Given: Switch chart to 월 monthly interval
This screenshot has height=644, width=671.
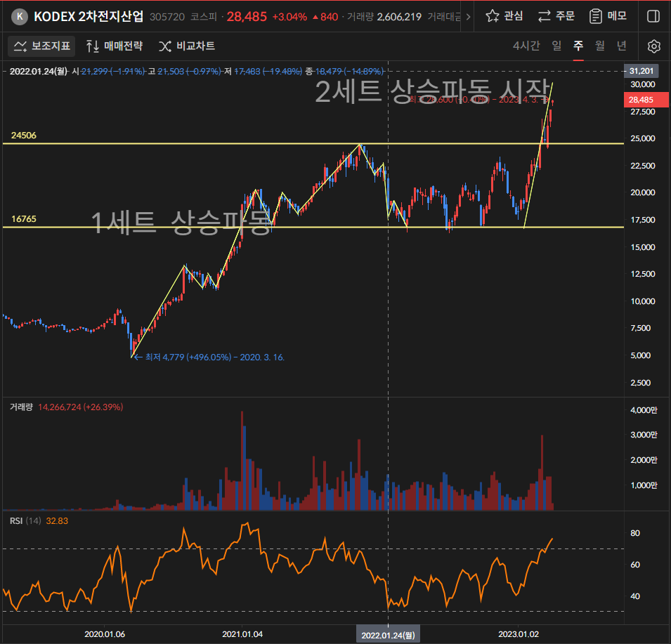Looking at the screenshot, I should tap(600, 46).
